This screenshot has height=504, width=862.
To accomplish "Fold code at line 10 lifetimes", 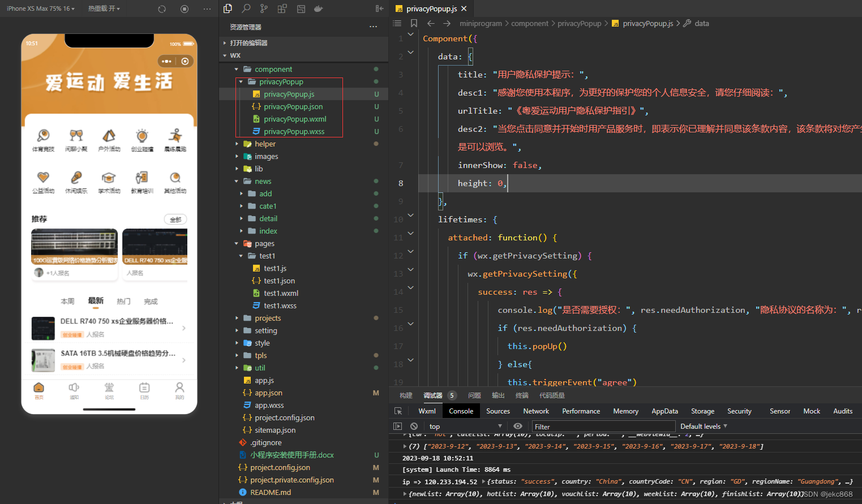I will point(411,215).
